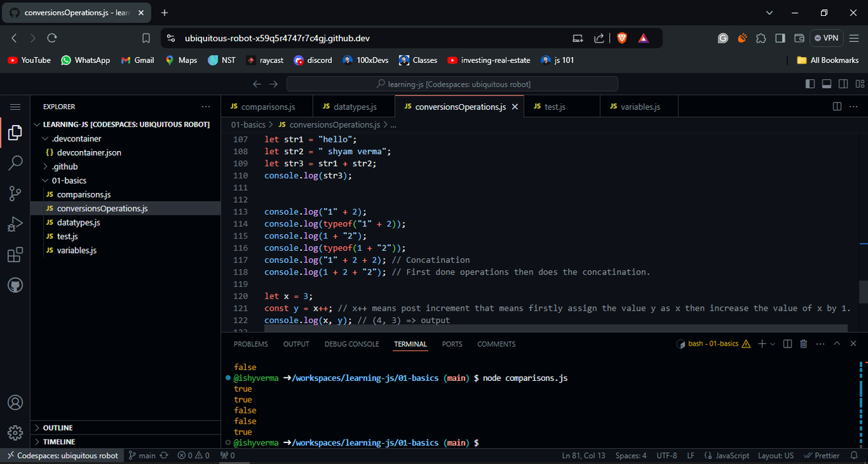
Task: Expand the TIMELINE section
Action: coord(126,442)
